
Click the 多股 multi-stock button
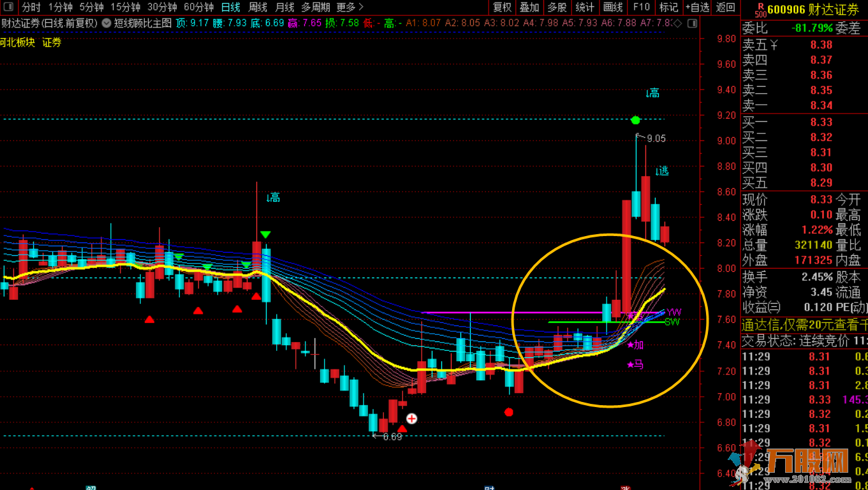coord(557,8)
